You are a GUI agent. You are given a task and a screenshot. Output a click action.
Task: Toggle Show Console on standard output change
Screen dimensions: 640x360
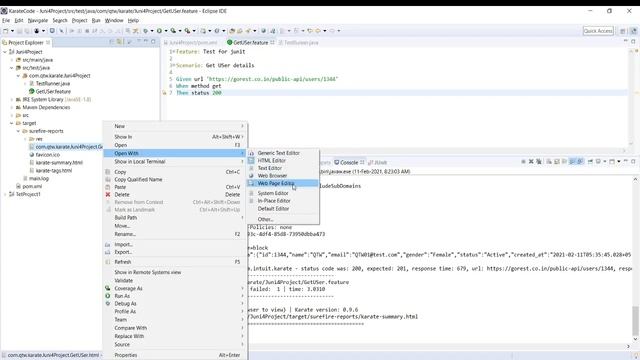572,162
